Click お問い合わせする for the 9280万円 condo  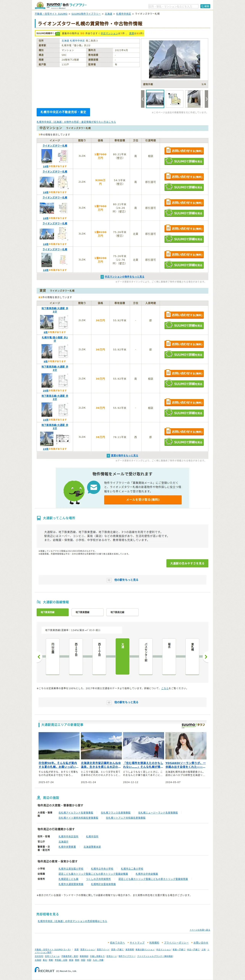(x=184, y=177)
